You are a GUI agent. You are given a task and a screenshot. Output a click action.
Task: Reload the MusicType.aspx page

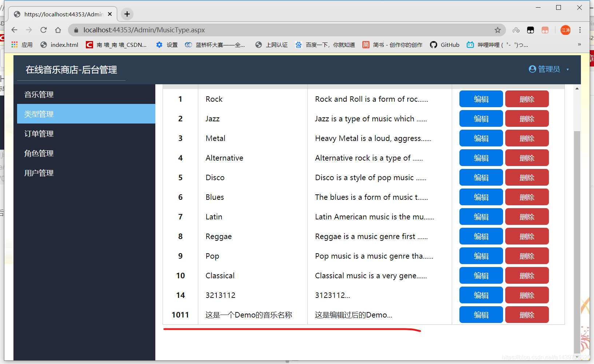[44, 30]
